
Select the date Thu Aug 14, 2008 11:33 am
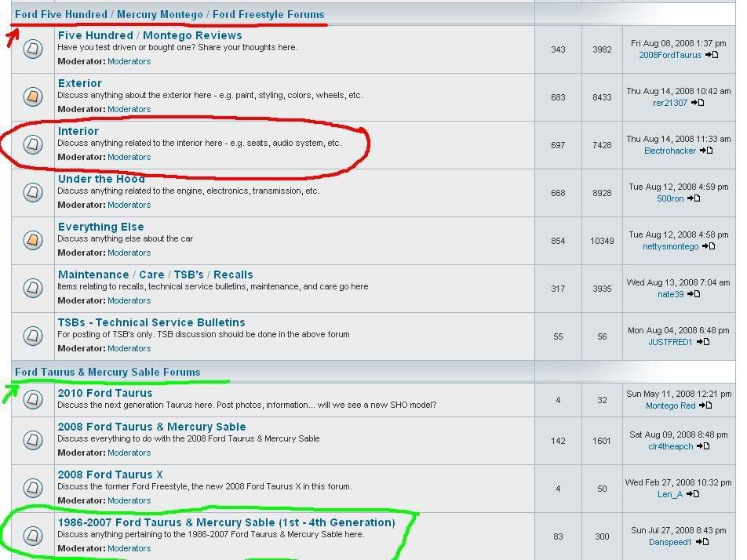(x=679, y=139)
